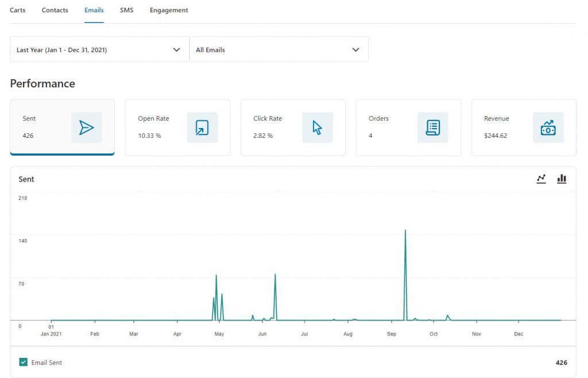The image size is (588, 378).
Task: Select the Revenue metric label
Action: [497, 118]
